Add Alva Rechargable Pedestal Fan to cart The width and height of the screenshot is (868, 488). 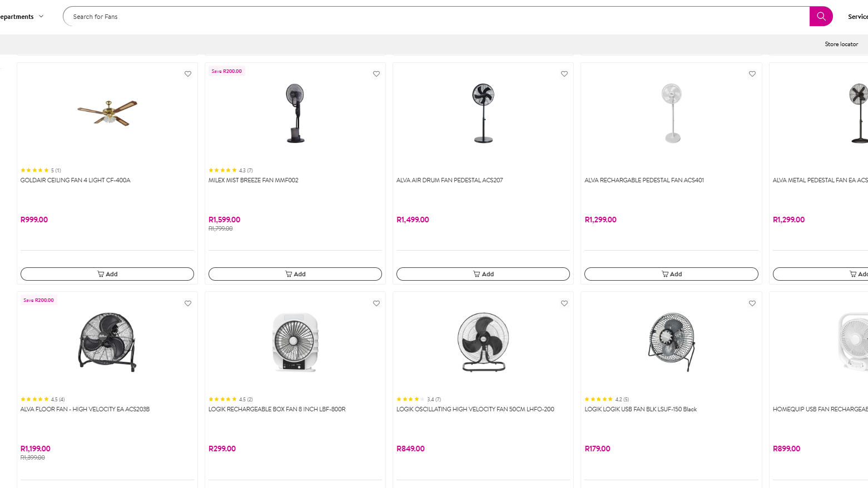coord(671,274)
